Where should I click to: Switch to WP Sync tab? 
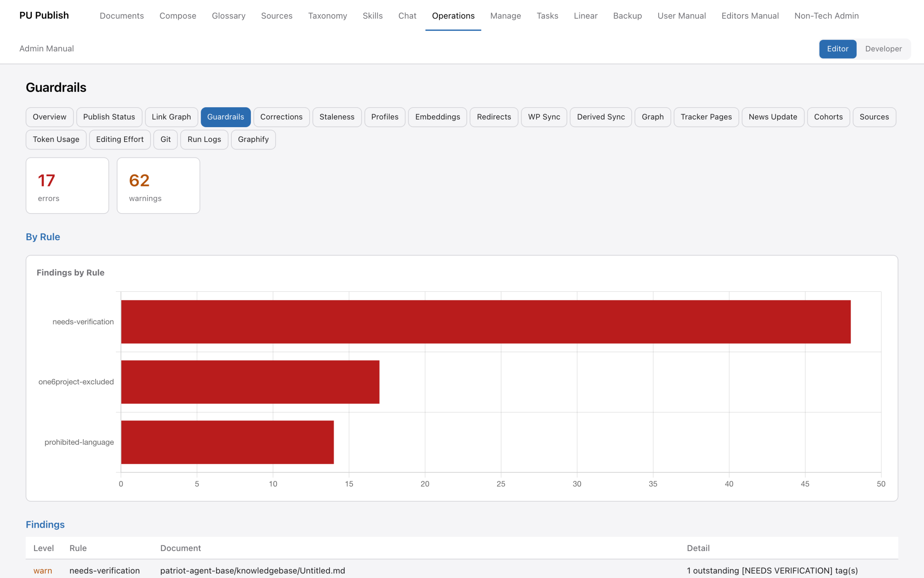(544, 117)
